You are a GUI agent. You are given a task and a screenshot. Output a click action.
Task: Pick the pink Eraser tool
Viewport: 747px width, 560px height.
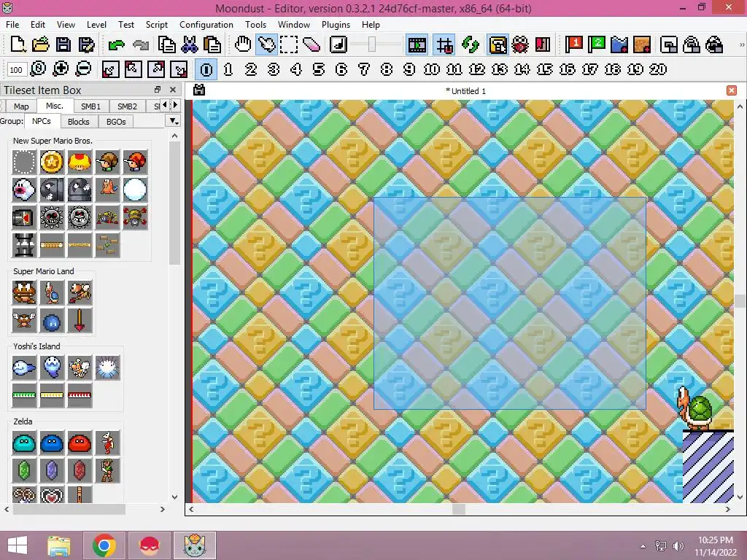point(311,44)
